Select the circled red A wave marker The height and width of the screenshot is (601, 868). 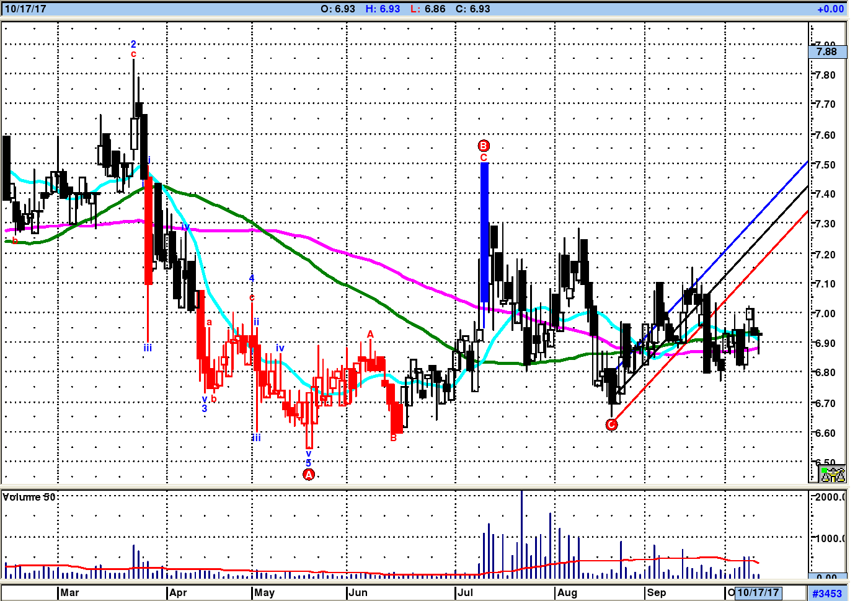tap(309, 475)
